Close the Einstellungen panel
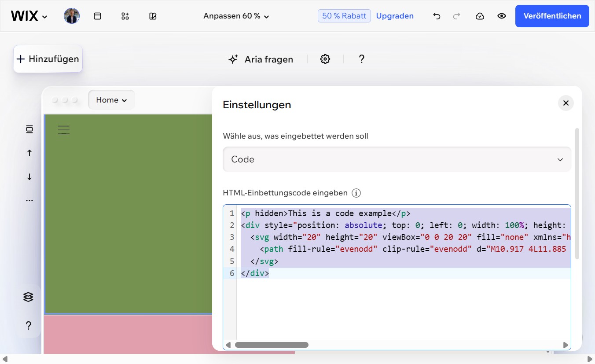 point(566,103)
